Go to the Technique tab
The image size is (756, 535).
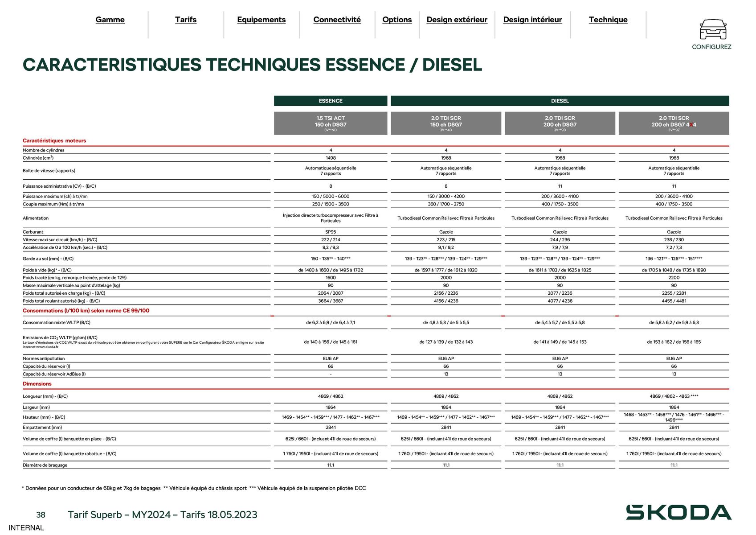click(x=608, y=20)
